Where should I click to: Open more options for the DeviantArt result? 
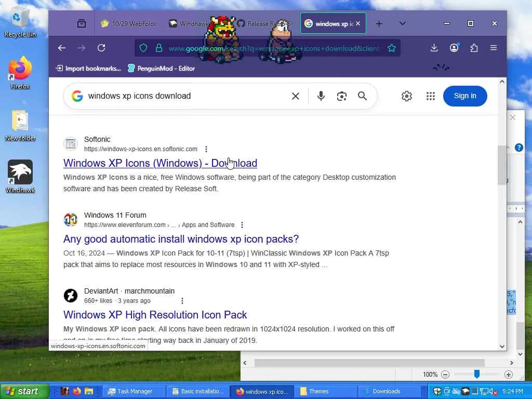182,301
